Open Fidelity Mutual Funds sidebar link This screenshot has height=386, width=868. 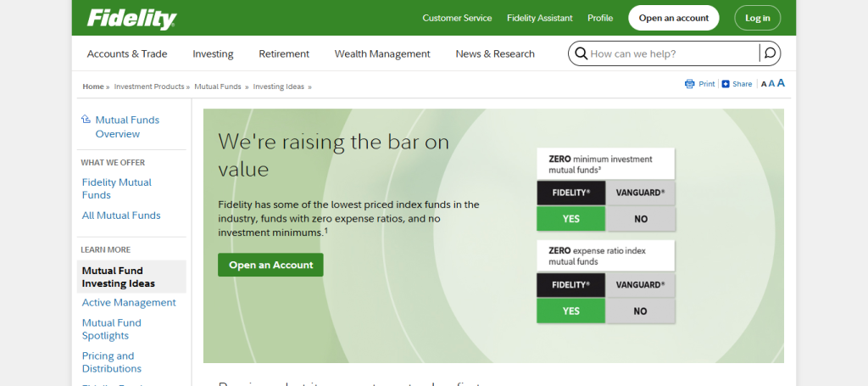(x=117, y=189)
